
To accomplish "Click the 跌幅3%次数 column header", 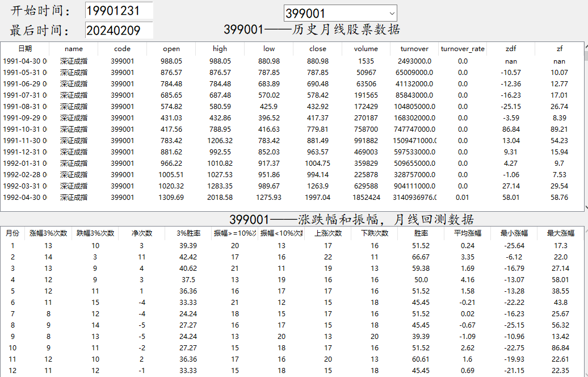I will pos(95,233).
